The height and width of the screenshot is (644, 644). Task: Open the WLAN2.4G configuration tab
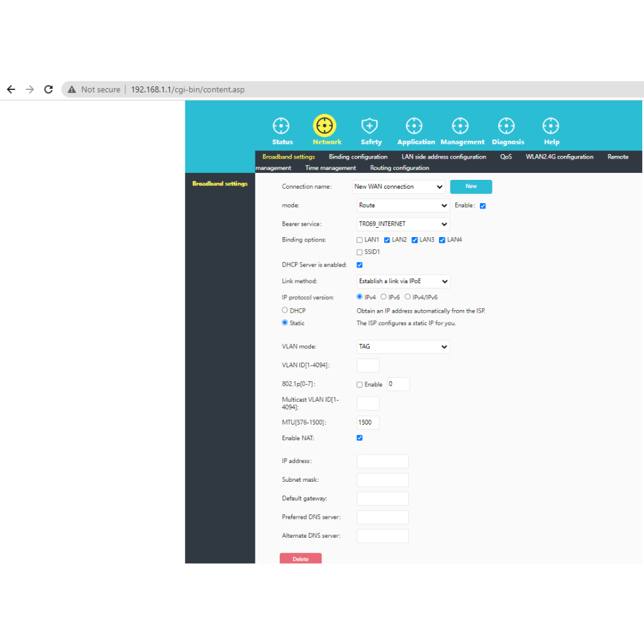click(559, 157)
